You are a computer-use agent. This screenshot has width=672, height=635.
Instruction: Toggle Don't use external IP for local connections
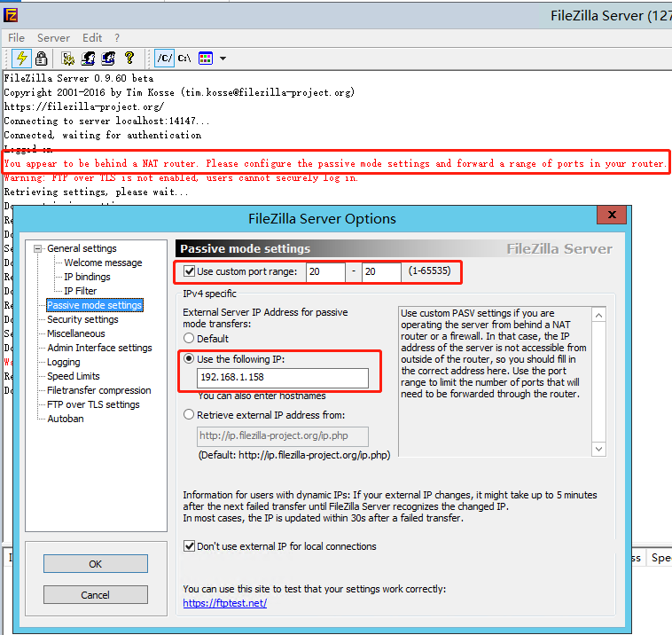pos(189,545)
